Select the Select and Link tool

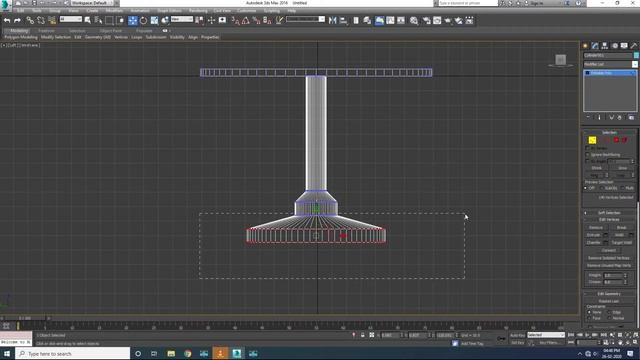30,20
